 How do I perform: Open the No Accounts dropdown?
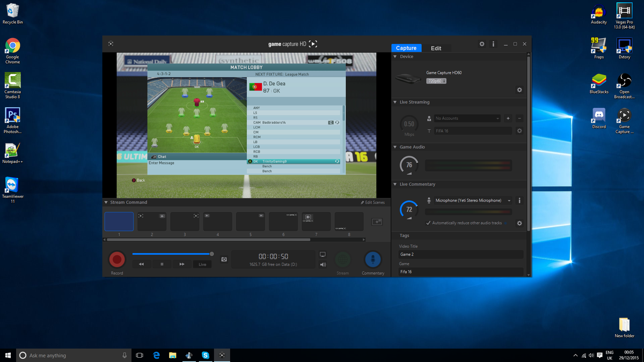click(x=466, y=118)
